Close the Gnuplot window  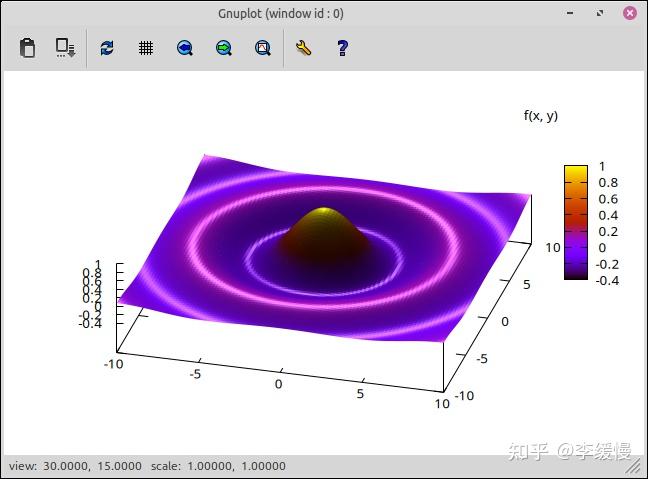[630, 13]
